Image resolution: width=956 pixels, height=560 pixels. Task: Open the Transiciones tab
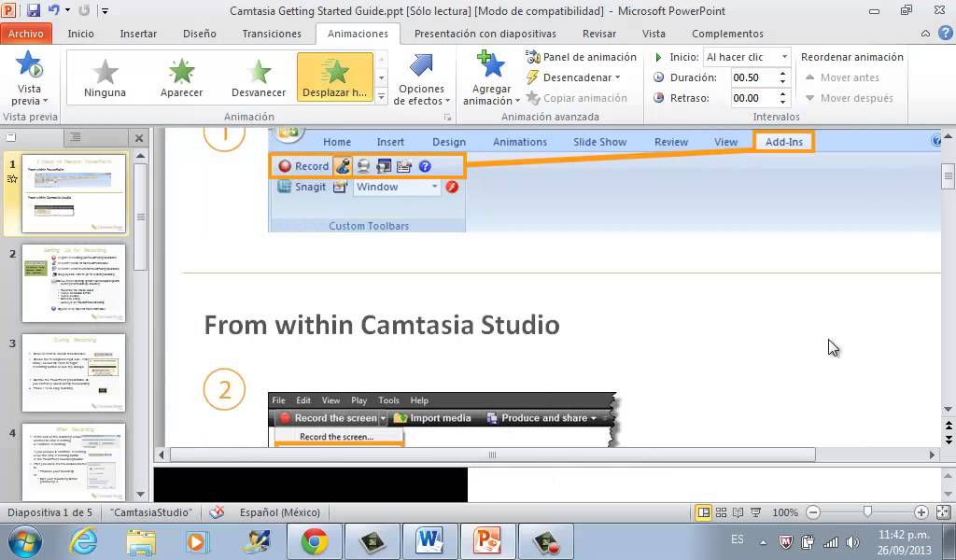[272, 34]
